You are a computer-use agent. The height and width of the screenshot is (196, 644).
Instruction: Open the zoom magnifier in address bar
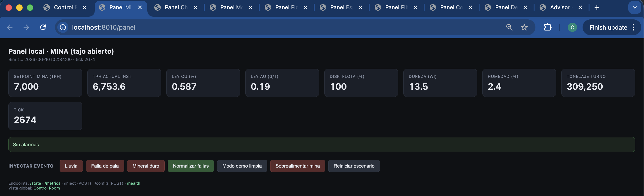[x=509, y=27]
